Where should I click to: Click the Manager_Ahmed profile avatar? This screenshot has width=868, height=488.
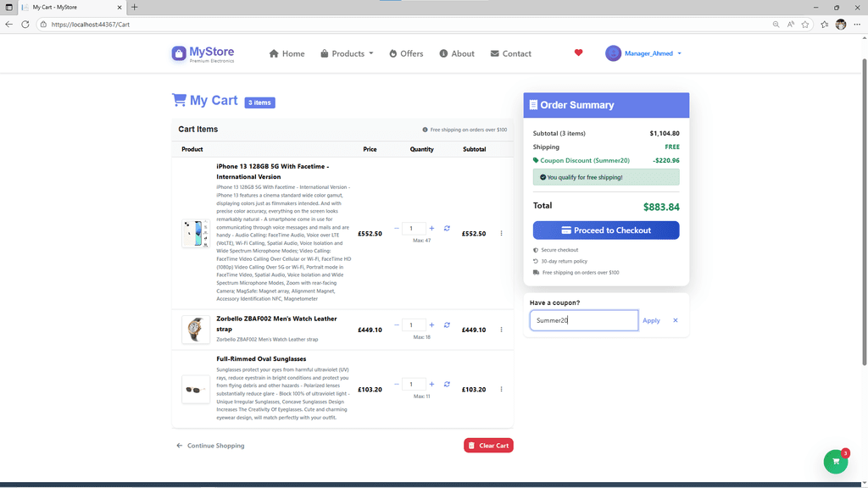613,53
